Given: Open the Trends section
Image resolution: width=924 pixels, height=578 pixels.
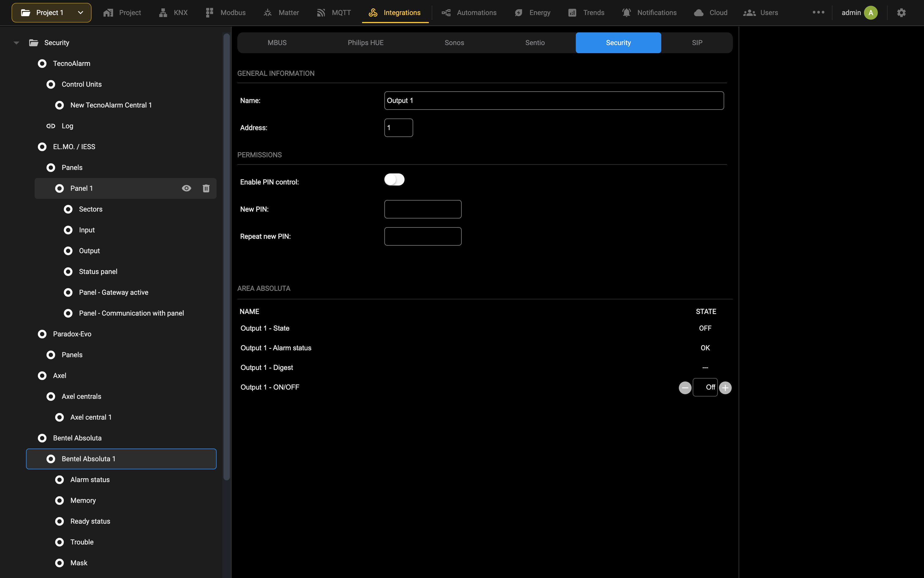Looking at the screenshot, I should tap(586, 13).
